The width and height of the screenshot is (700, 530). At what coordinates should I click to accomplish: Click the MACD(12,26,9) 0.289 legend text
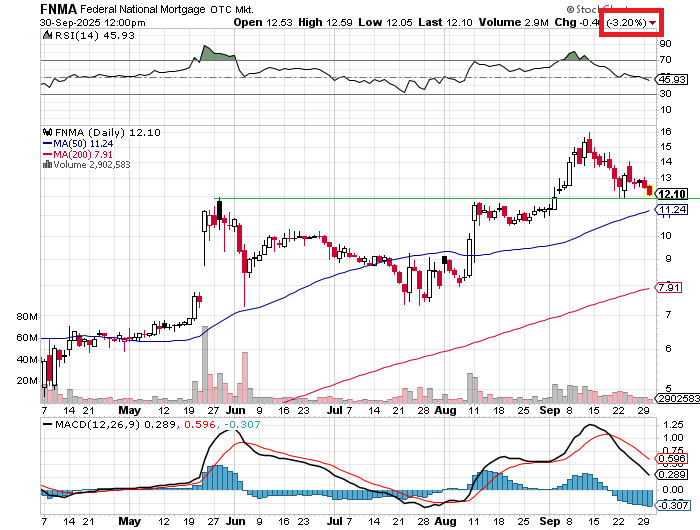tap(115, 424)
